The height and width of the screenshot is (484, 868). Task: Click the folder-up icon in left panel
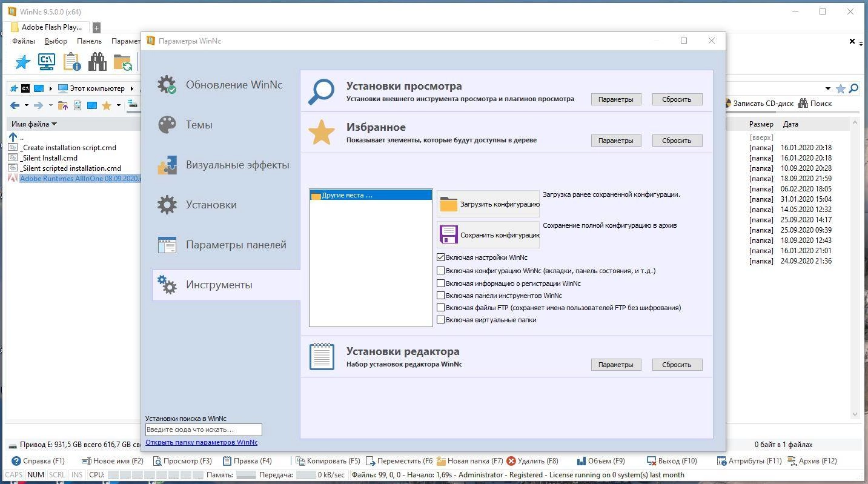(x=62, y=105)
